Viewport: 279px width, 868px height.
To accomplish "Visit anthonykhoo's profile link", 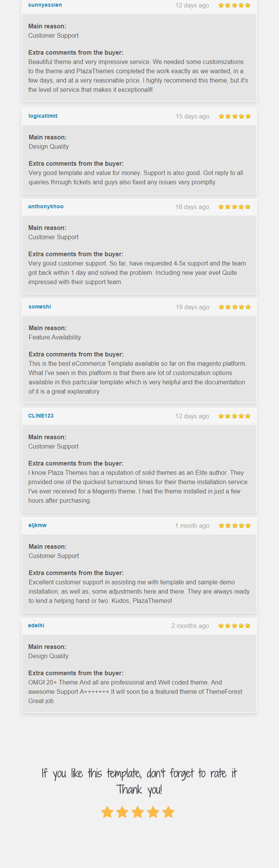I will (x=46, y=206).
